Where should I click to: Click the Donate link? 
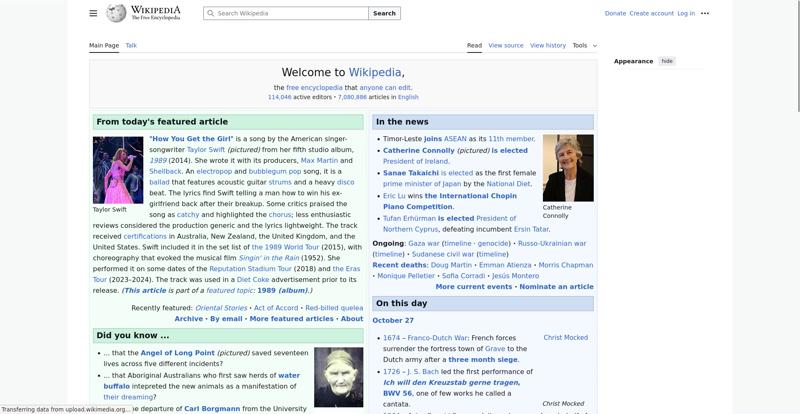tap(615, 13)
